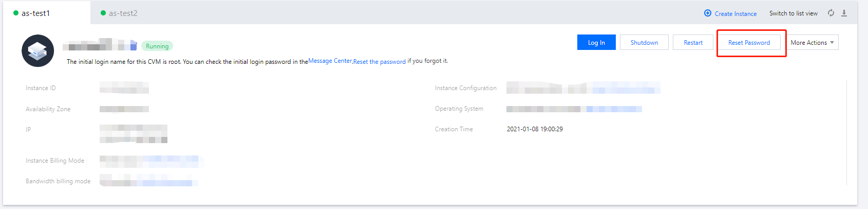This screenshot has width=868, height=209.
Task: Click the Running status badge
Action: 157,46
